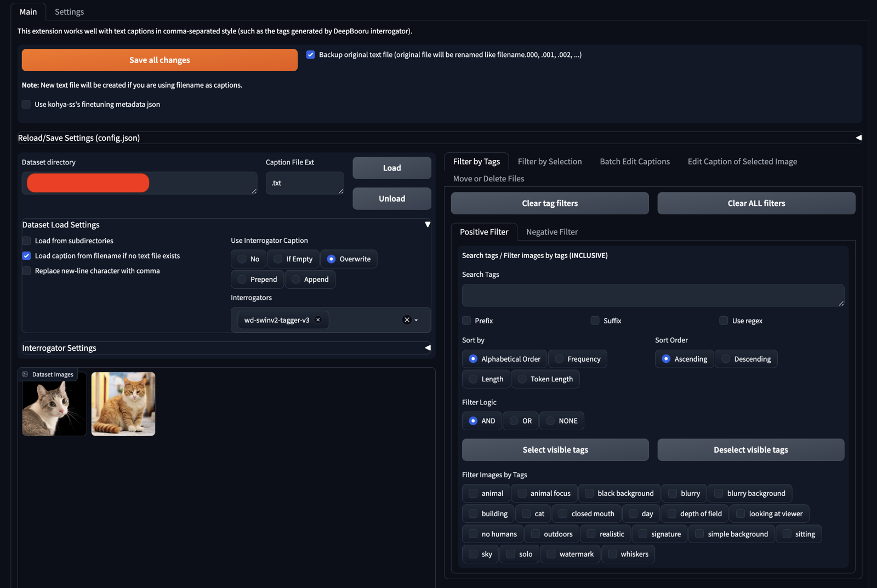Clear all selected interrogators
Viewport: 877px width, 588px height.
[x=407, y=320]
